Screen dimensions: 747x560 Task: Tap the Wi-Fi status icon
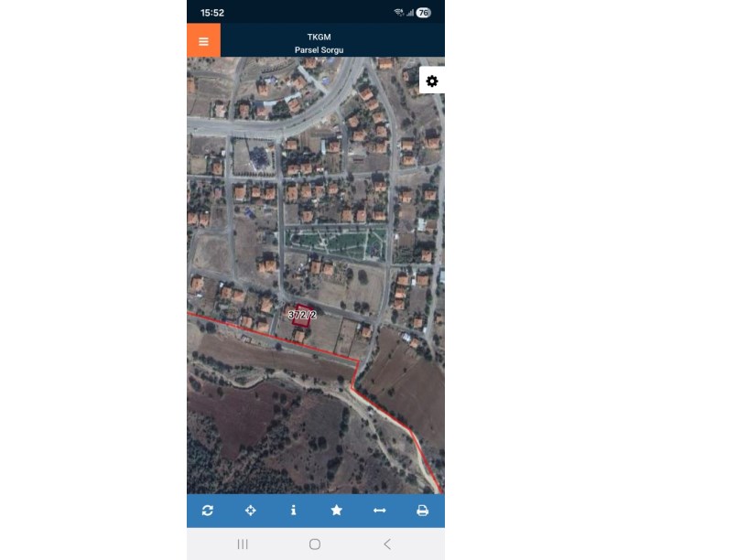[399, 13]
